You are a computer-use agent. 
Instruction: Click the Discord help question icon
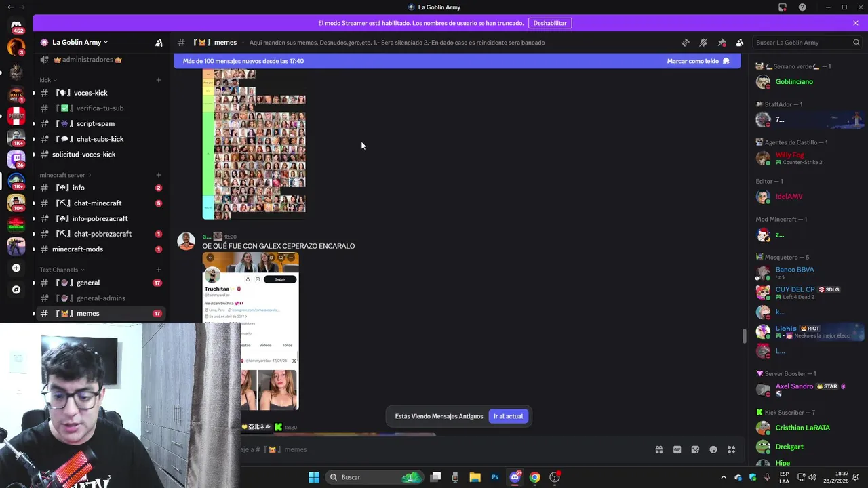coord(802,7)
